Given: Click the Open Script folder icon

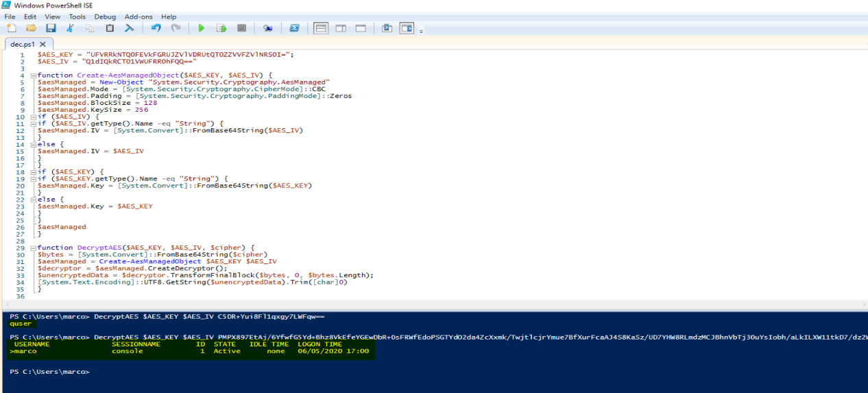Looking at the screenshot, I should 31,28.
